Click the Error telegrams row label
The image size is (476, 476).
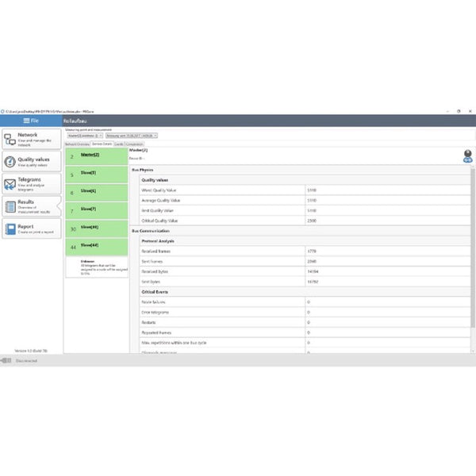coord(155,312)
